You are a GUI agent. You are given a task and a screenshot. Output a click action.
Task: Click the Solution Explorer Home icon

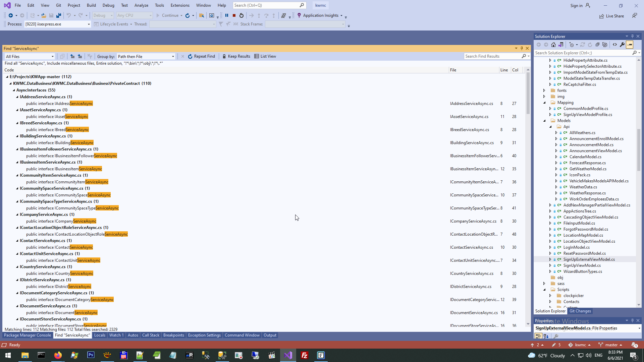click(x=553, y=45)
